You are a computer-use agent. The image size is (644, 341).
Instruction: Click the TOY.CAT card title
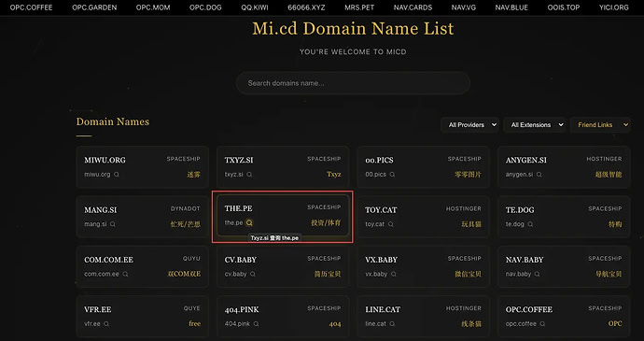381,210
